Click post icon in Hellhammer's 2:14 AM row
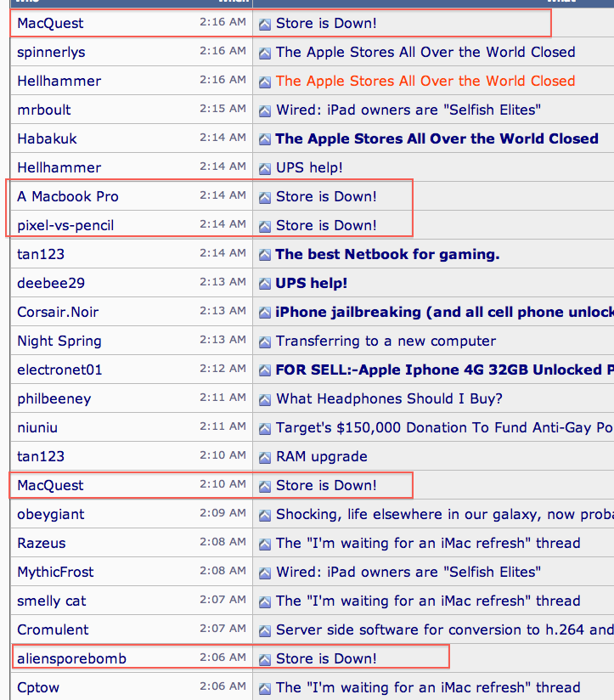Viewport: 614px width, 700px height. pos(265,169)
